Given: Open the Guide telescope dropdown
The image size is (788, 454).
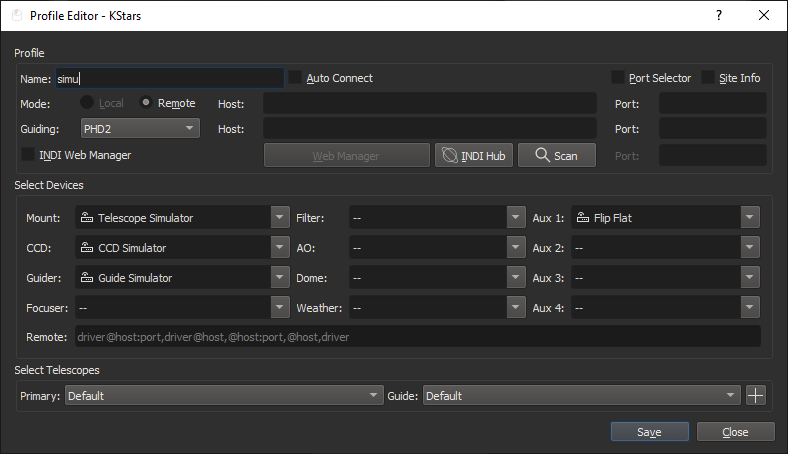Looking at the screenshot, I should 581,395.
